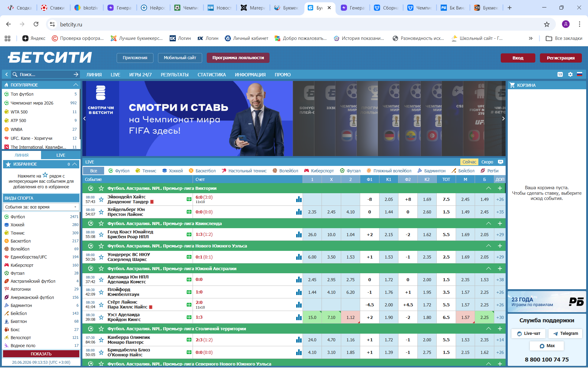
Task: Collapse Премьер-лига Виктории league group
Action: coord(488,188)
